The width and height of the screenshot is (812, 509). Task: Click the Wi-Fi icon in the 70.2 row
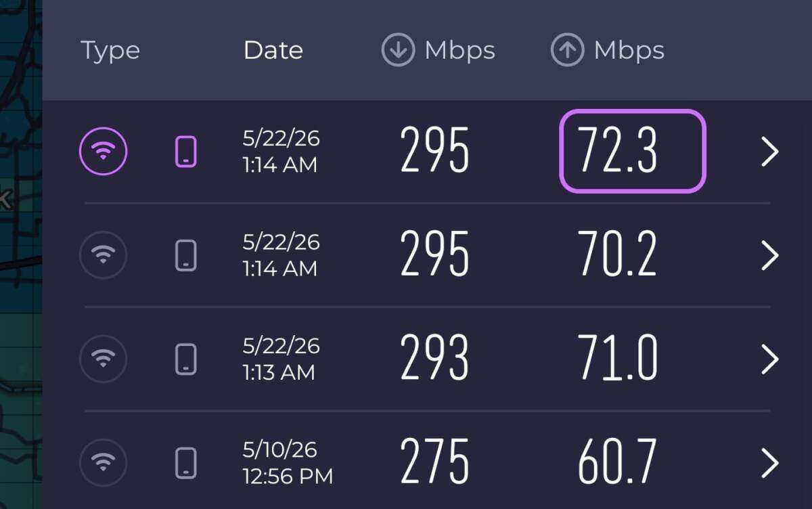click(104, 255)
